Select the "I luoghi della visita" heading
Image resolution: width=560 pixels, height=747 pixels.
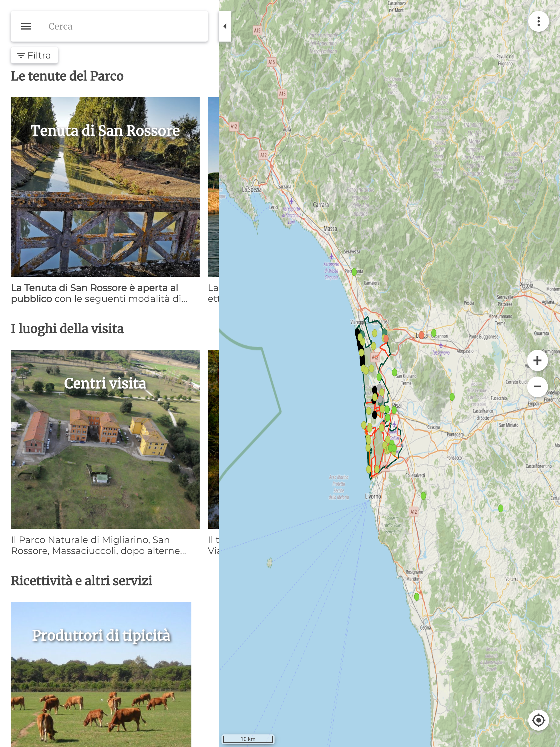(x=67, y=329)
